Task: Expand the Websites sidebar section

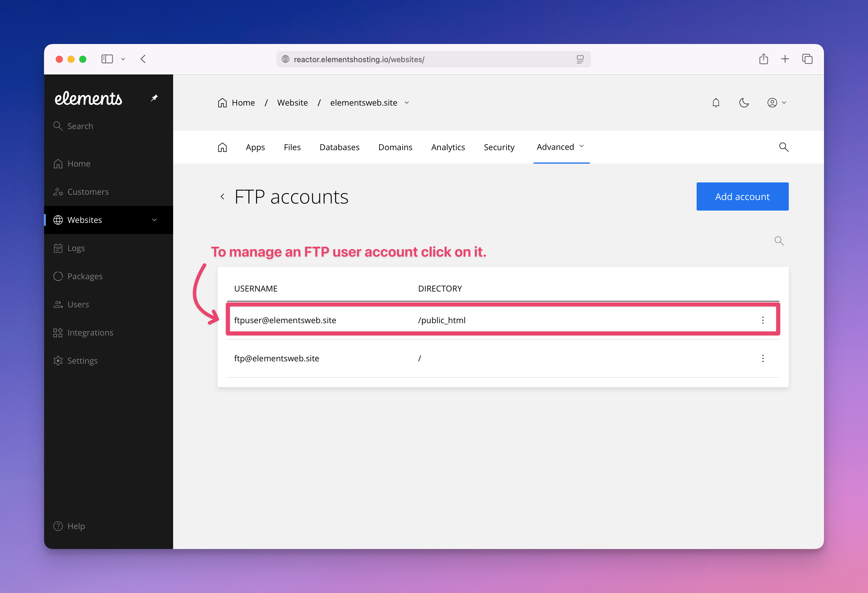Action: 154,220
